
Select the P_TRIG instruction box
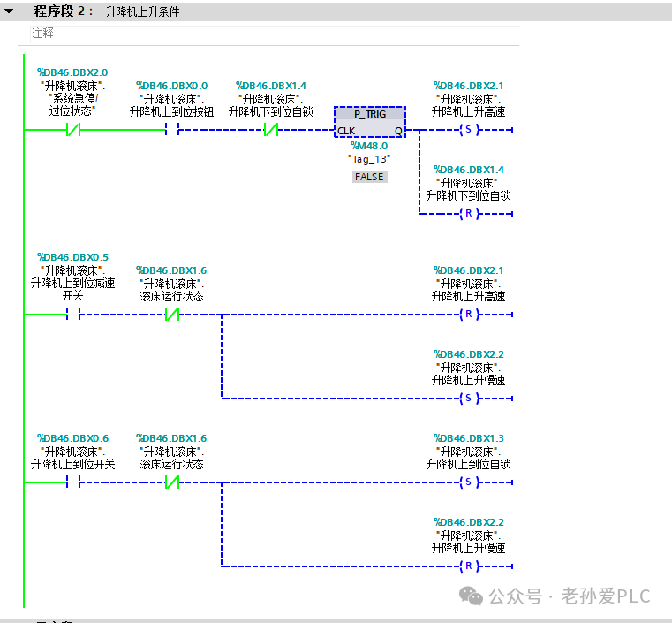tap(370, 122)
